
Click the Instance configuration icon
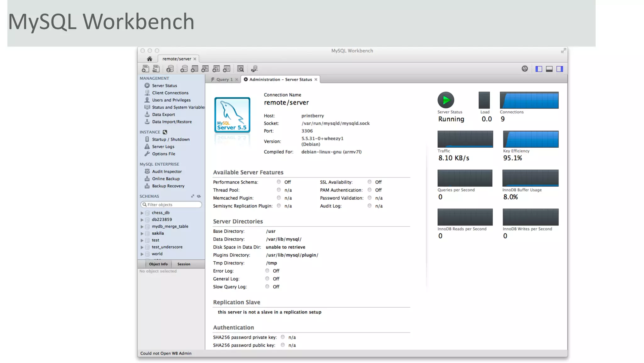[165, 132]
